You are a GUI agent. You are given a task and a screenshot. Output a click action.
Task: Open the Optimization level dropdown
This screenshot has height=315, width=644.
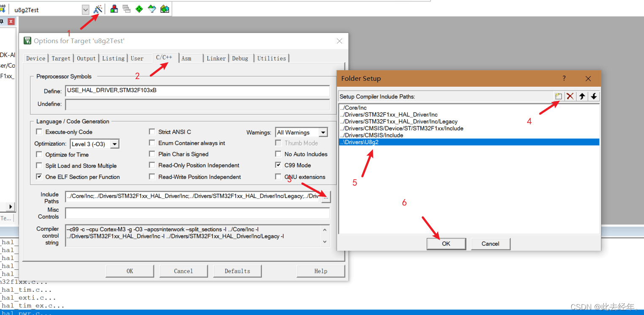(114, 144)
